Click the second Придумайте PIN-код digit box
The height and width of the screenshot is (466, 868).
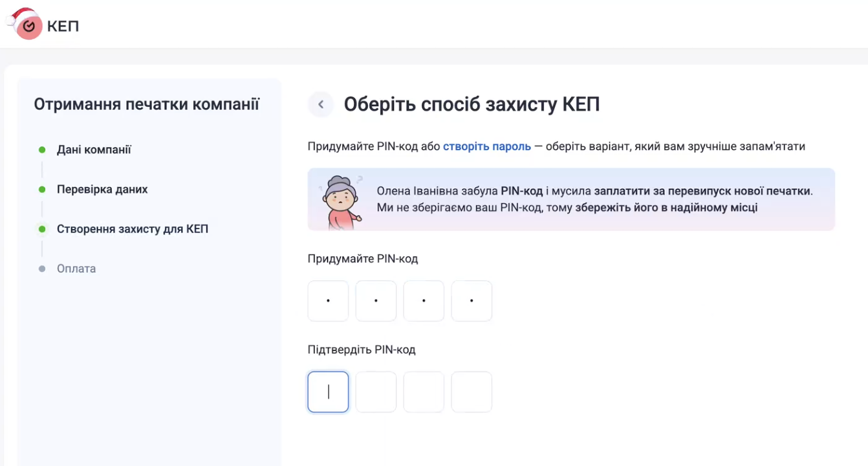click(x=376, y=301)
